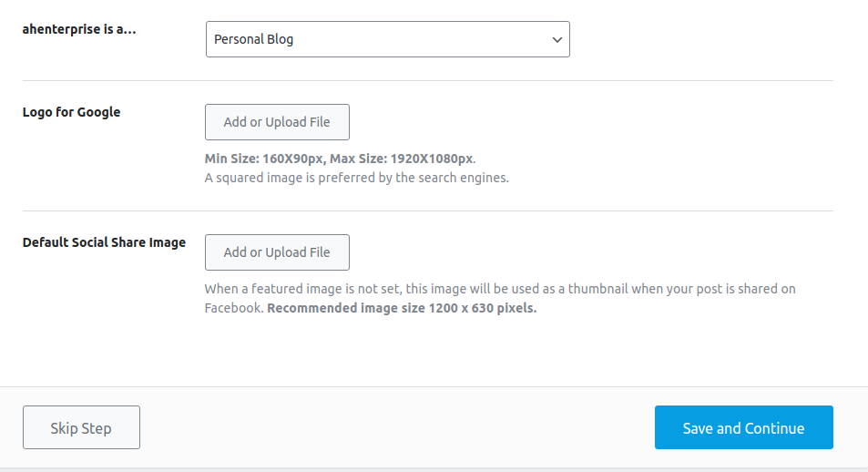Click the 'Logo for Google' label

71,112
